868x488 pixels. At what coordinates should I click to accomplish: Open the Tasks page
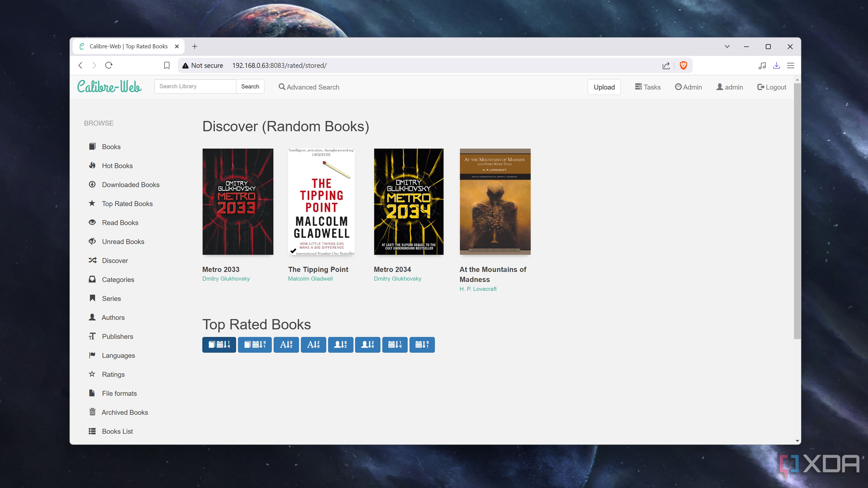[648, 87]
